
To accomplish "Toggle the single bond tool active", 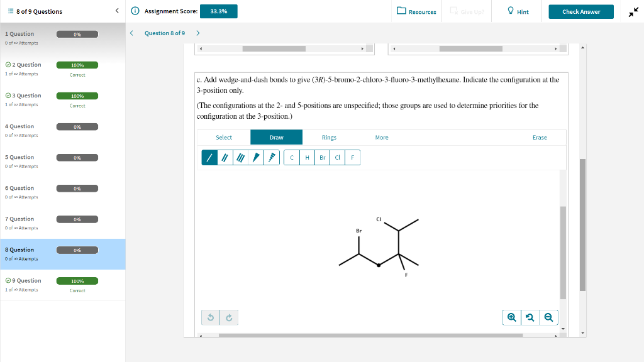I will (x=209, y=157).
